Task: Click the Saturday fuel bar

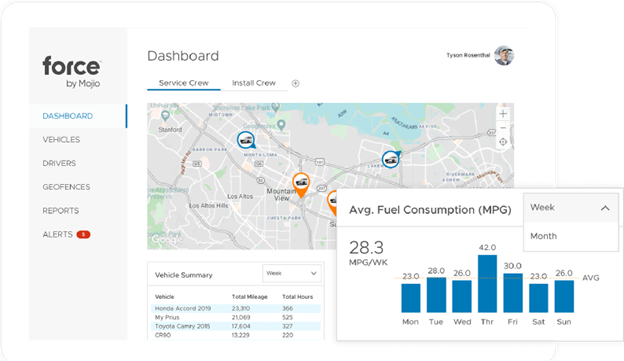Action: (538, 298)
